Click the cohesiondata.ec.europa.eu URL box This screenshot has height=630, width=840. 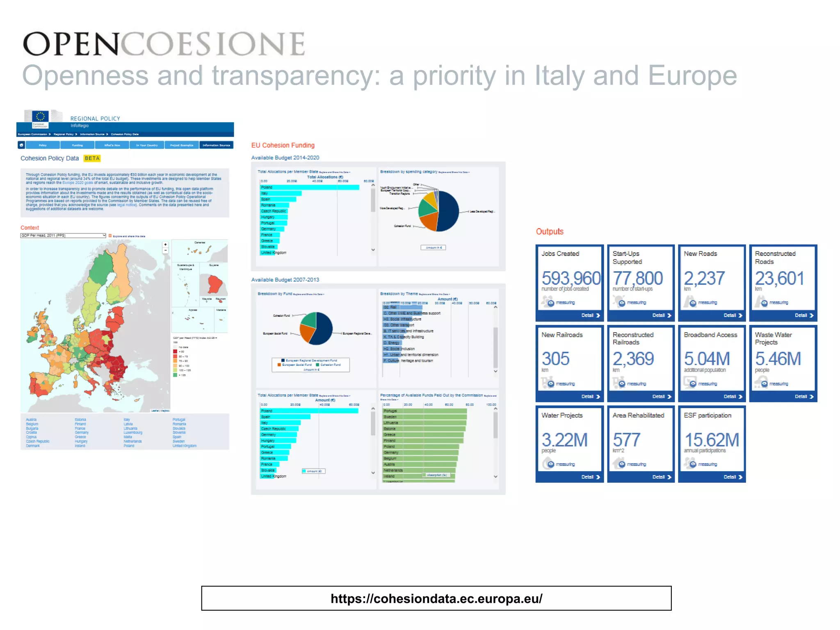[x=436, y=598]
